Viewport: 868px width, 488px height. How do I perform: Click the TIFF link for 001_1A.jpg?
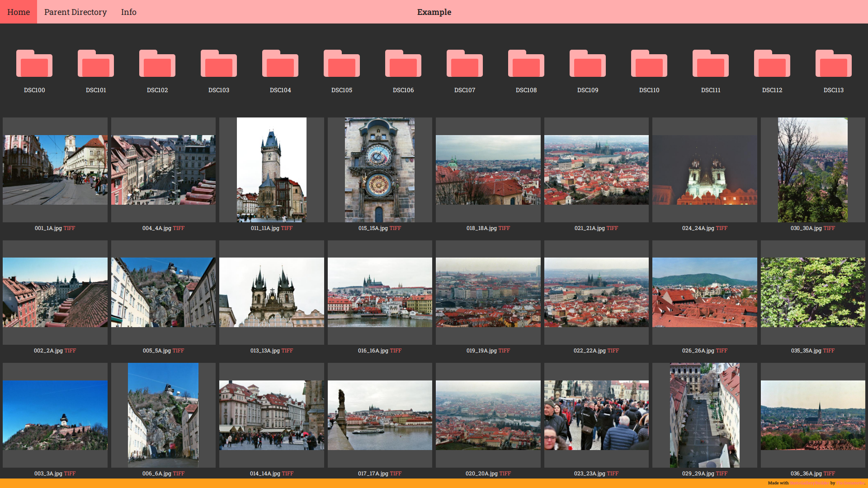(x=69, y=228)
